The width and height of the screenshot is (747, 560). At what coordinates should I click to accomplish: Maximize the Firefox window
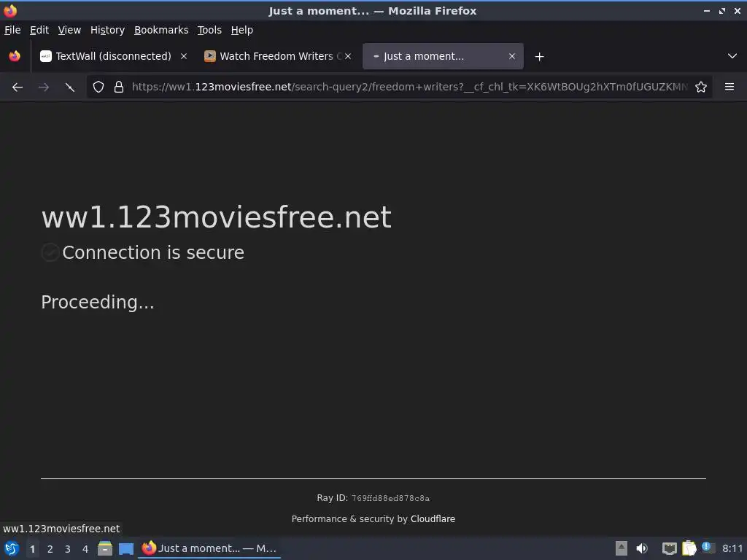click(x=722, y=10)
